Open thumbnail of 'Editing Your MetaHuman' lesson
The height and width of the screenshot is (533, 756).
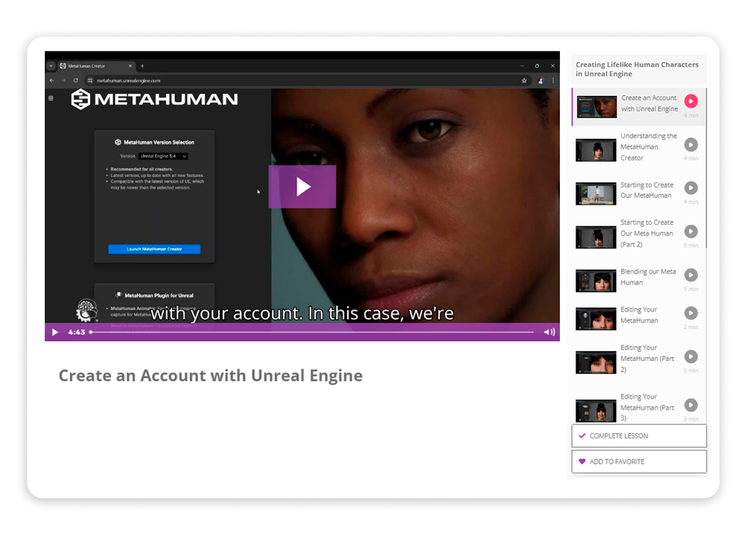[x=596, y=319]
